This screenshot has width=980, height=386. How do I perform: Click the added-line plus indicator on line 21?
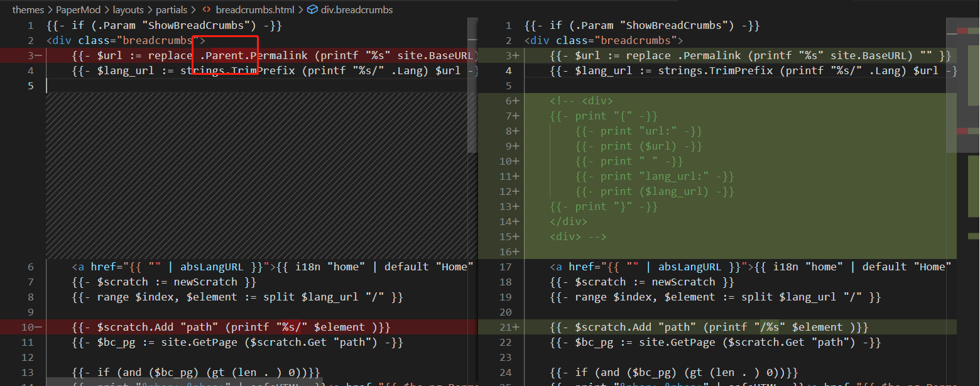[516, 327]
